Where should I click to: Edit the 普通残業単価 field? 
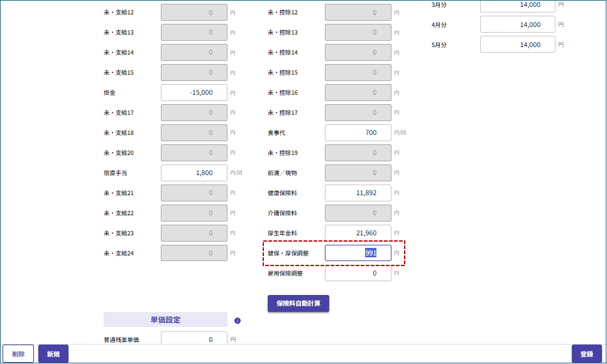pyautogui.click(x=194, y=339)
